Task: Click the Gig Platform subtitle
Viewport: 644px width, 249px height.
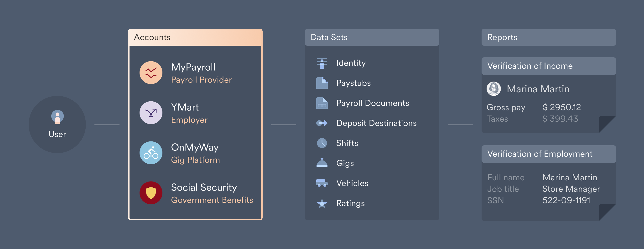Action: 196,160
